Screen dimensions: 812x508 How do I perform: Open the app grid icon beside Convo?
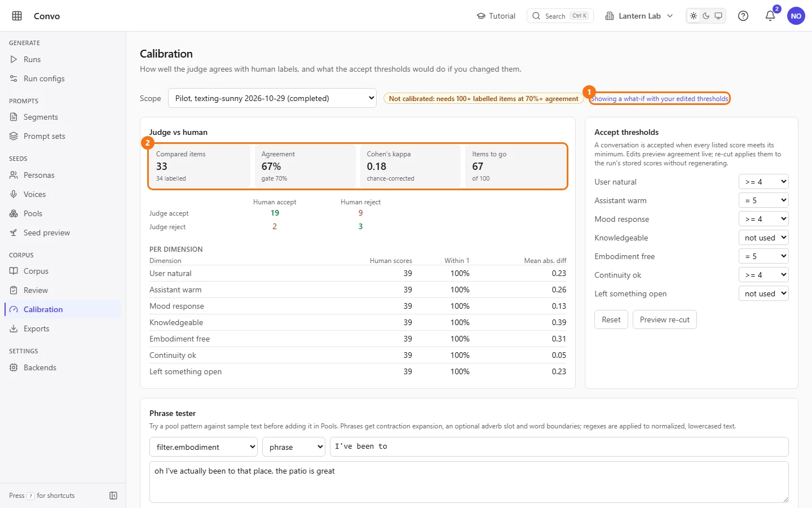17,16
